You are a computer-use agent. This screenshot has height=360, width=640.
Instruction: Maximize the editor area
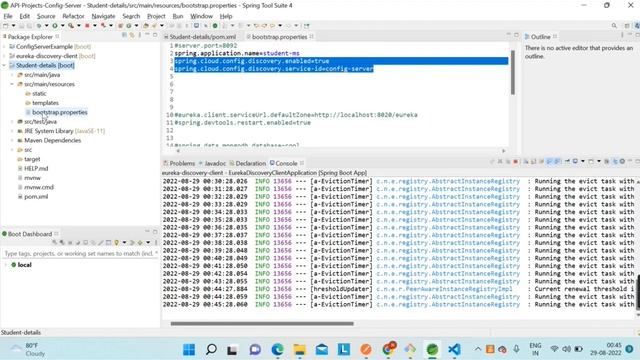(516, 35)
